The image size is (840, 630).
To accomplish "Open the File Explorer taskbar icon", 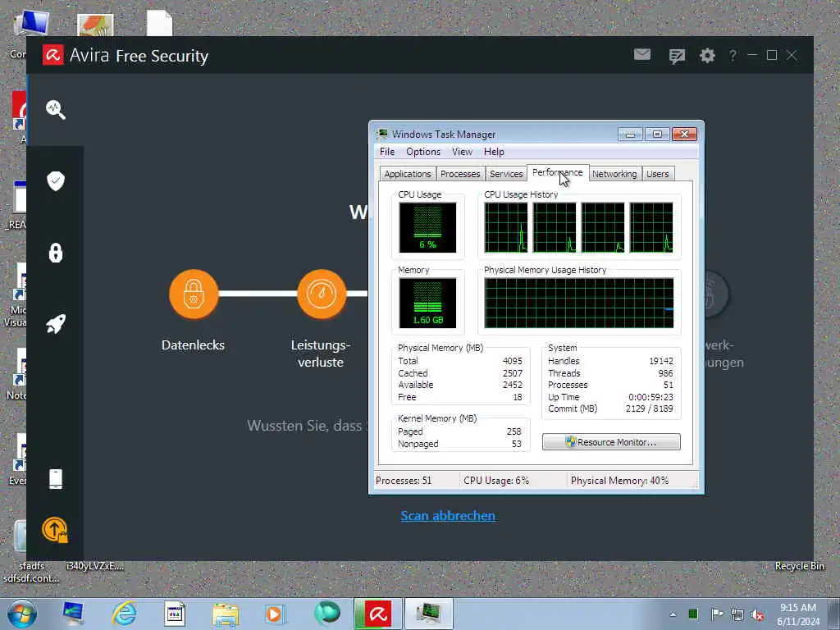I will [x=226, y=614].
